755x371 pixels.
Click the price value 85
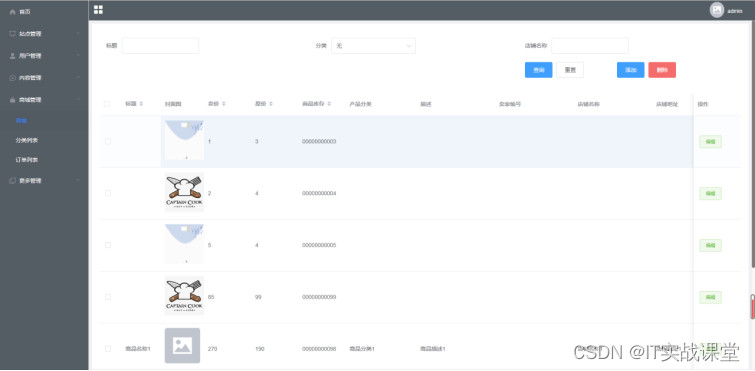tap(211, 297)
